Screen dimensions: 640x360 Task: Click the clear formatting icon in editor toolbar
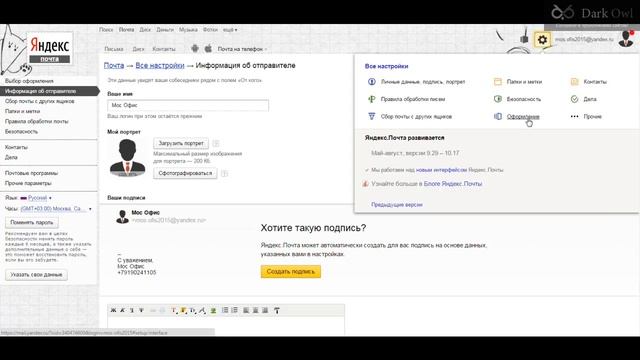277,311
